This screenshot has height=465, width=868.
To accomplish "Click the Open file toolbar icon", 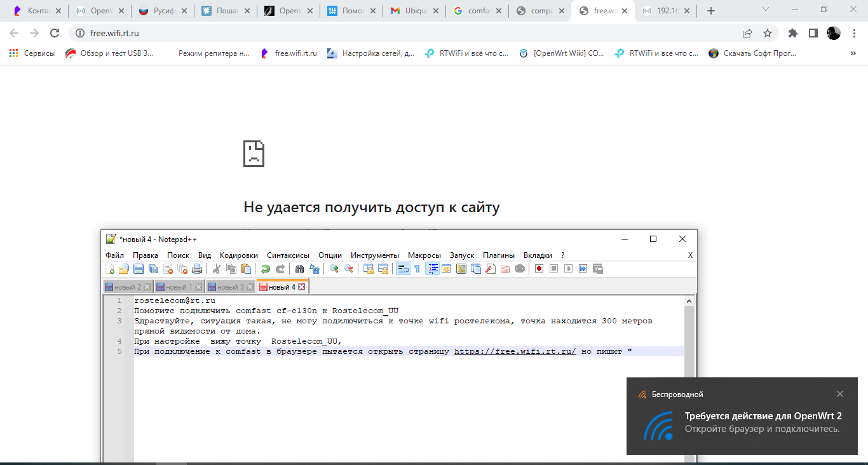I will [x=124, y=269].
